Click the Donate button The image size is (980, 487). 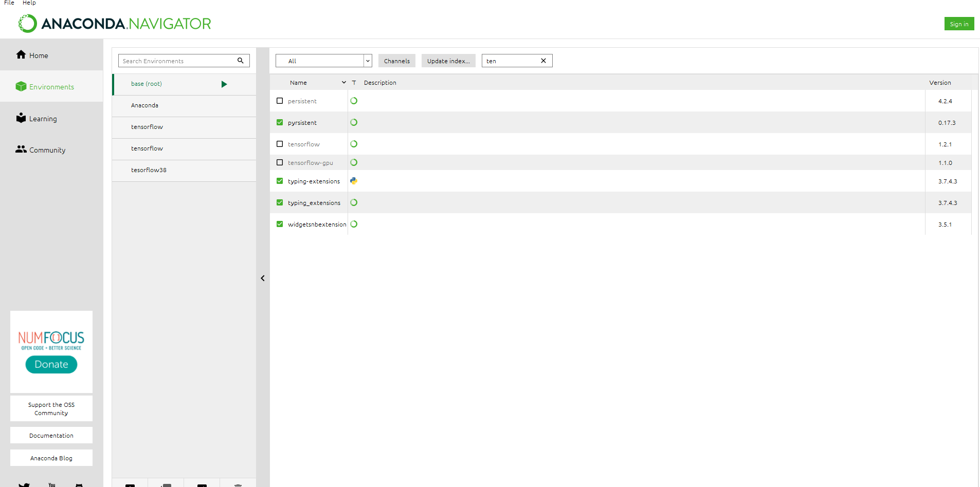51,364
